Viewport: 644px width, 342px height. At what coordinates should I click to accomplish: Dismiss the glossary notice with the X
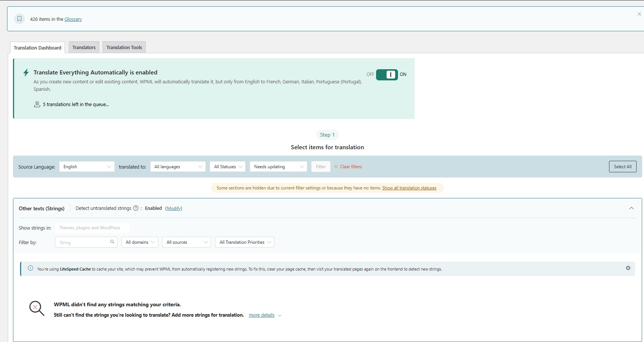(639, 14)
